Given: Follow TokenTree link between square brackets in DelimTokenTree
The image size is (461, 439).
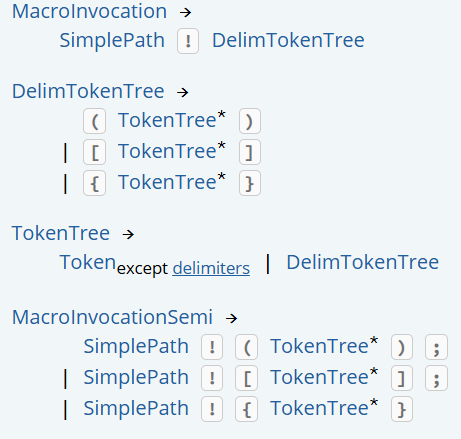Looking at the screenshot, I should pos(167,151).
